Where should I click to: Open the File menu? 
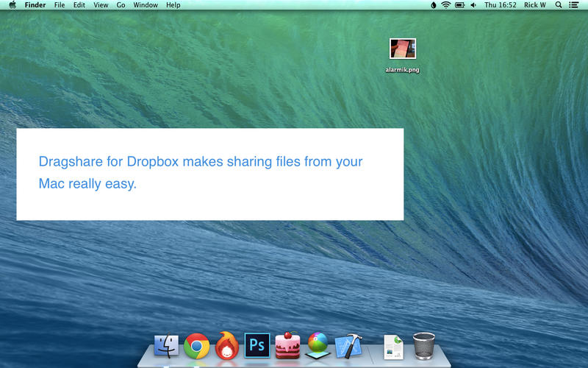(60, 5)
